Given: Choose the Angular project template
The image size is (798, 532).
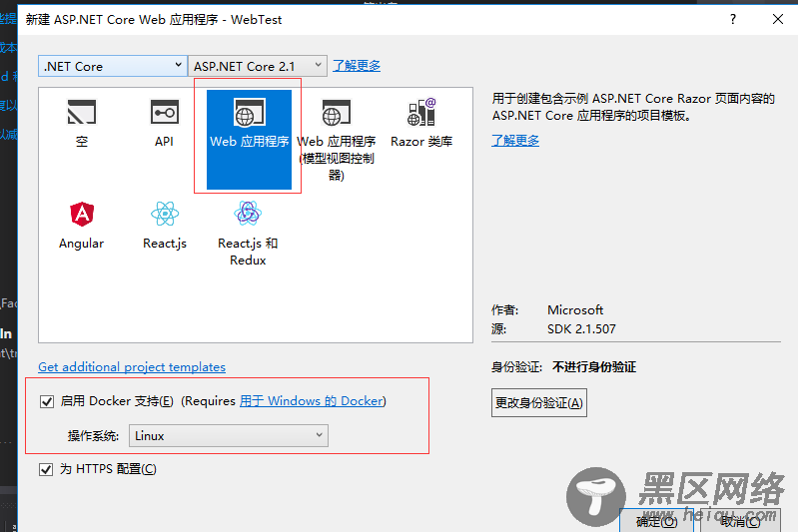Looking at the screenshot, I should point(82,226).
